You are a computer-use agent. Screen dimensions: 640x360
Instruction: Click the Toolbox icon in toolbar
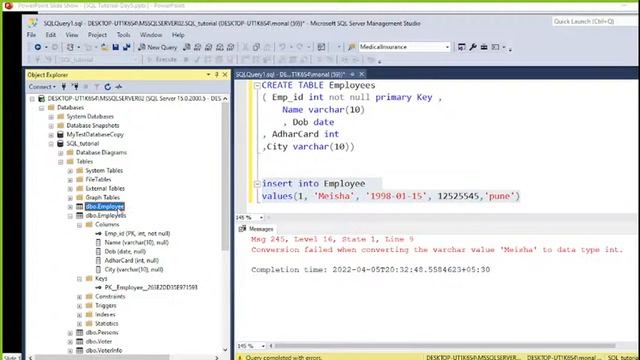point(484,47)
